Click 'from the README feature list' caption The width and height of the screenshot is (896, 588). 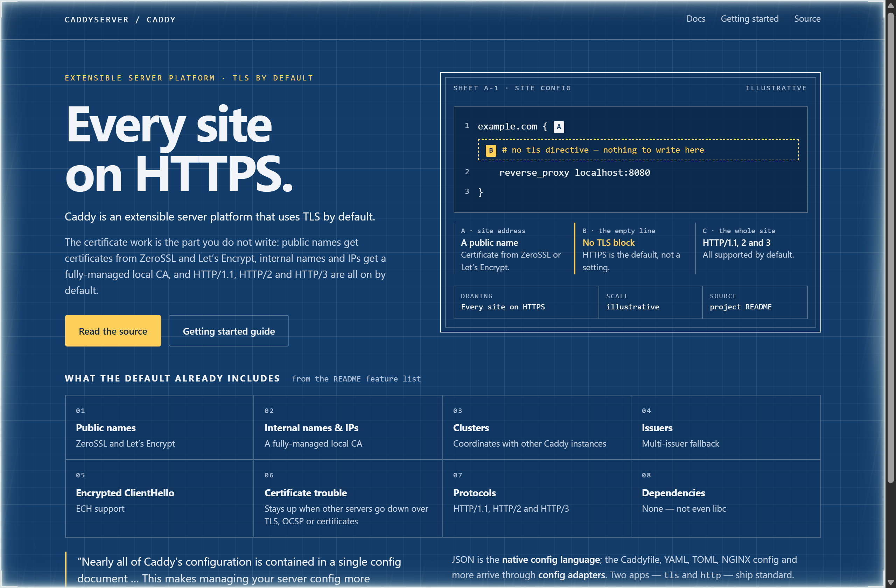[356, 379]
